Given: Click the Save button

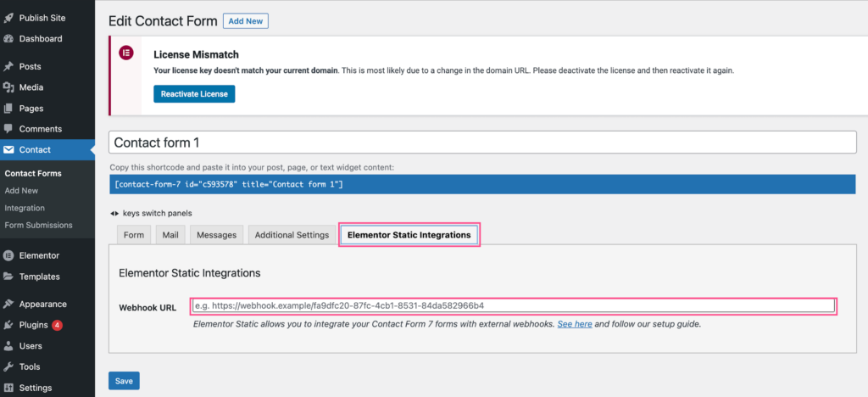Looking at the screenshot, I should click(124, 381).
